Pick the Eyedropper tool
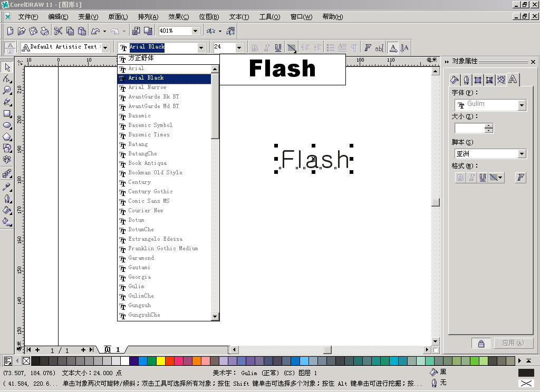The height and width of the screenshot is (392, 540). pyautogui.click(x=7, y=187)
